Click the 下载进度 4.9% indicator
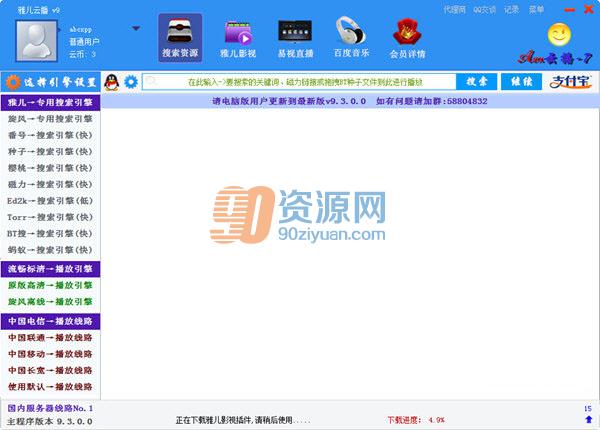 tap(416, 420)
